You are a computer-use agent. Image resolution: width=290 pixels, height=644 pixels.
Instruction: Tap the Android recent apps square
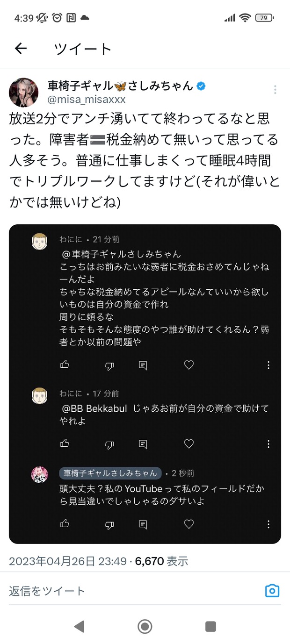point(210,626)
